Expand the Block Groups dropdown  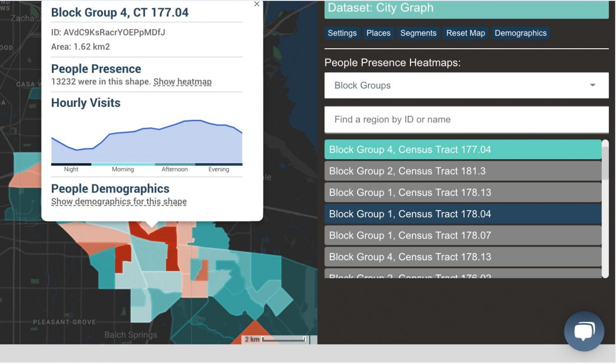click(x=467, y=85)
